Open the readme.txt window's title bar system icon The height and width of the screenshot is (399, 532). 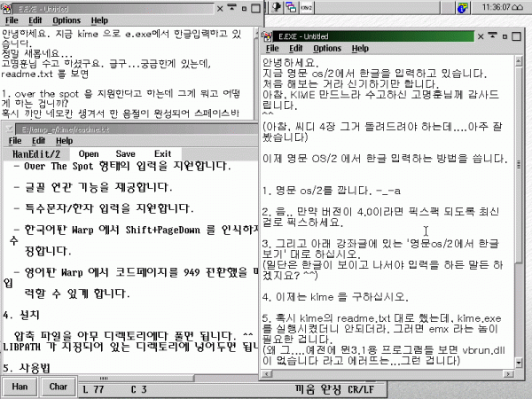coord(7,129)
